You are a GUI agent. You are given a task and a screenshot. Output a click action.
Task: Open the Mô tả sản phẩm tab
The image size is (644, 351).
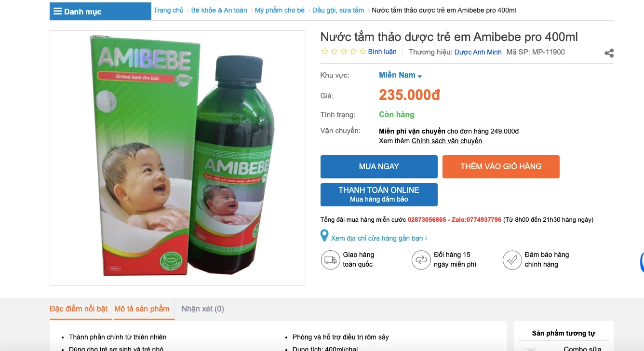coord(142,309)
